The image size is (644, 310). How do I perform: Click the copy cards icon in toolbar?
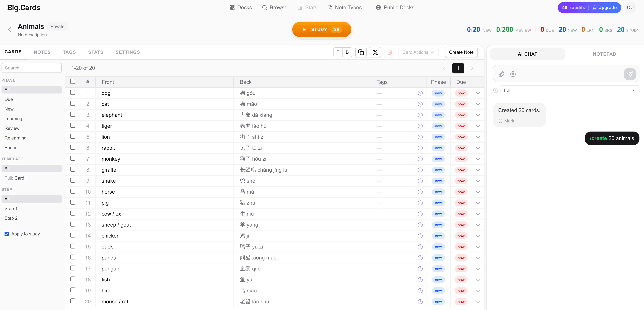pyautogui.click(x=361, y=52)
